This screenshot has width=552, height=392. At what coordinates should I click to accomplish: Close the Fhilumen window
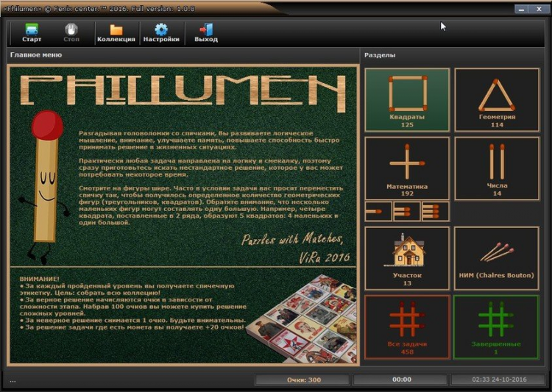(x=539, y=9)
